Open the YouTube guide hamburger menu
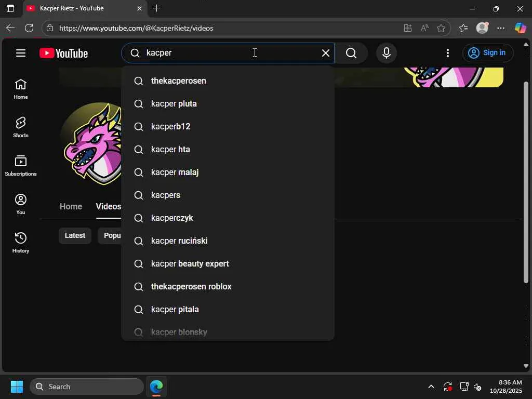 21,53
